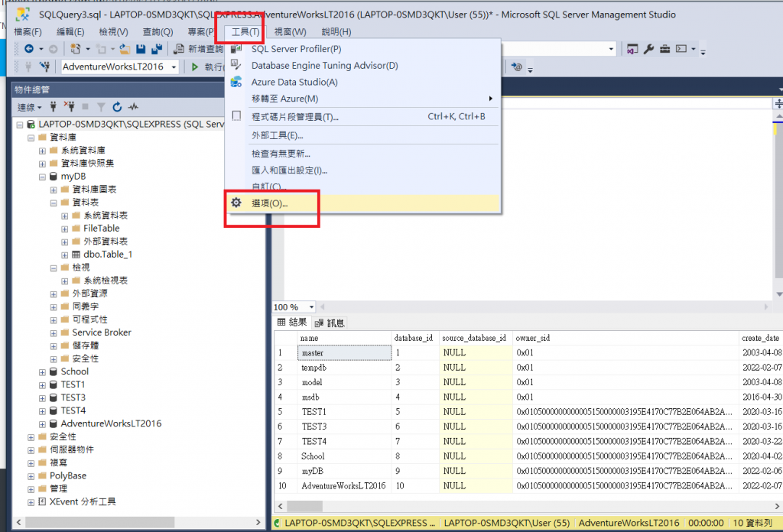The image size is (783, 532).
Task: Click the Save disk icon in toolbar
Action: coord(141,49)
